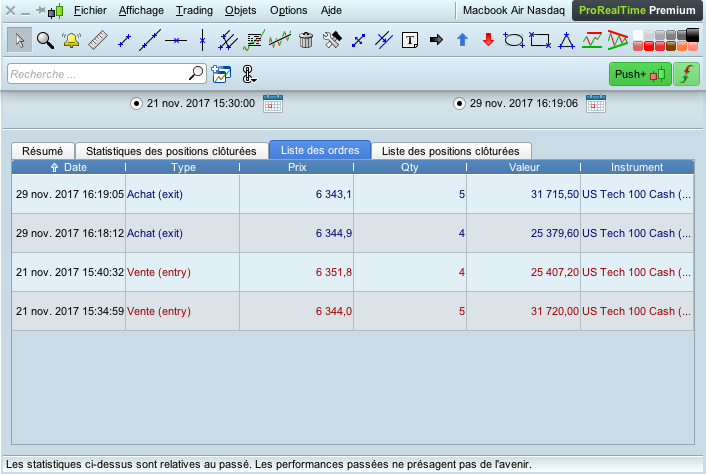The image size is (706, 474).
Task: Click the pin window icon
Action: point(40,10)
